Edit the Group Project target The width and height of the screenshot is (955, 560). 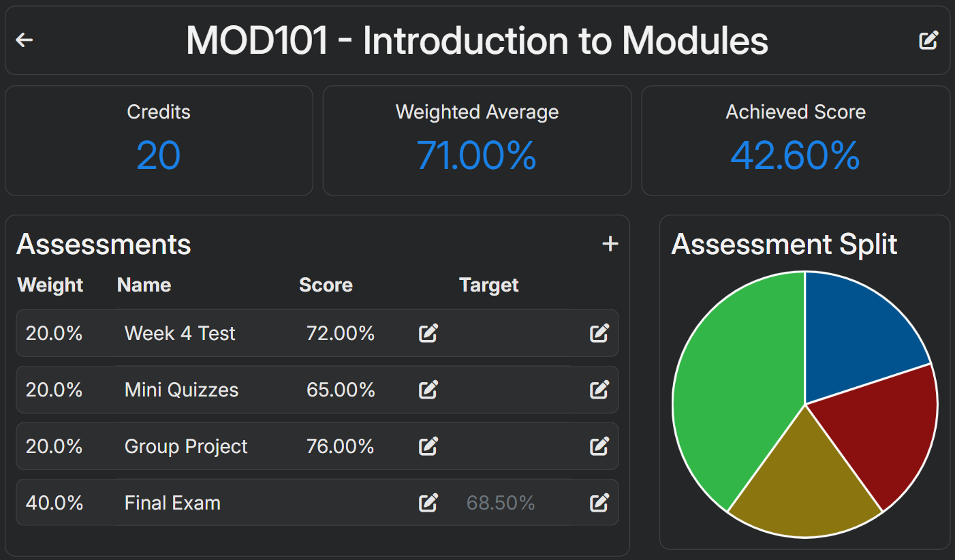[x=599, y=446]
